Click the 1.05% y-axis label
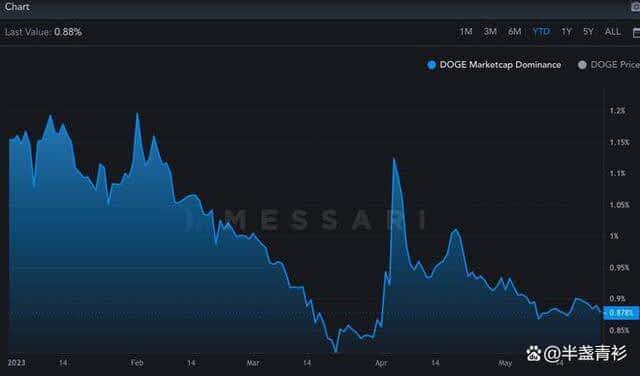Viewport: 640px width, 376px height. 620,205
